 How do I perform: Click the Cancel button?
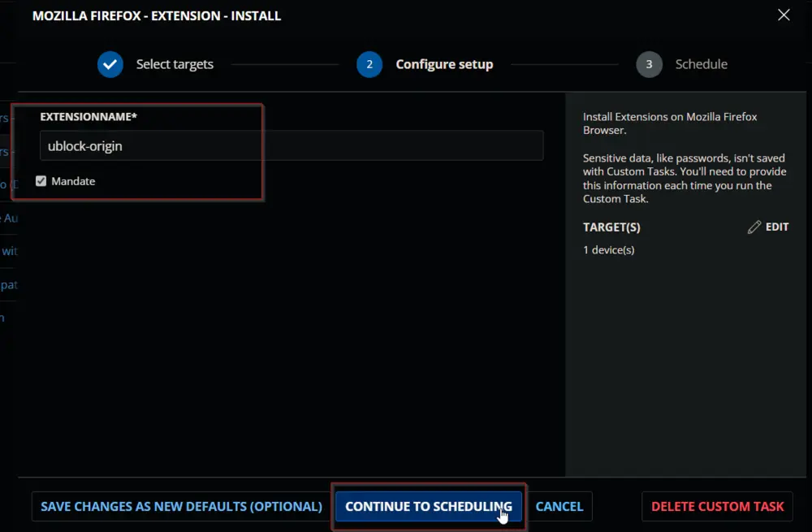[x=559, y=506]
